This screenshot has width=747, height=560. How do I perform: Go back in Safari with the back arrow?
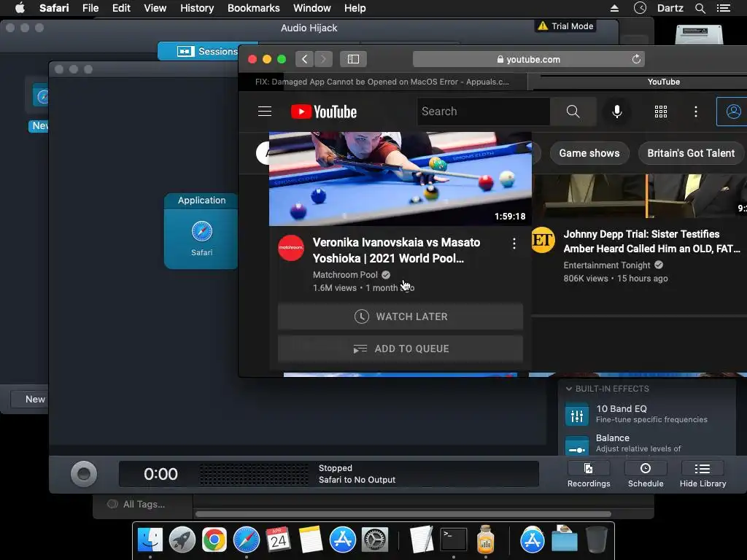304,59
